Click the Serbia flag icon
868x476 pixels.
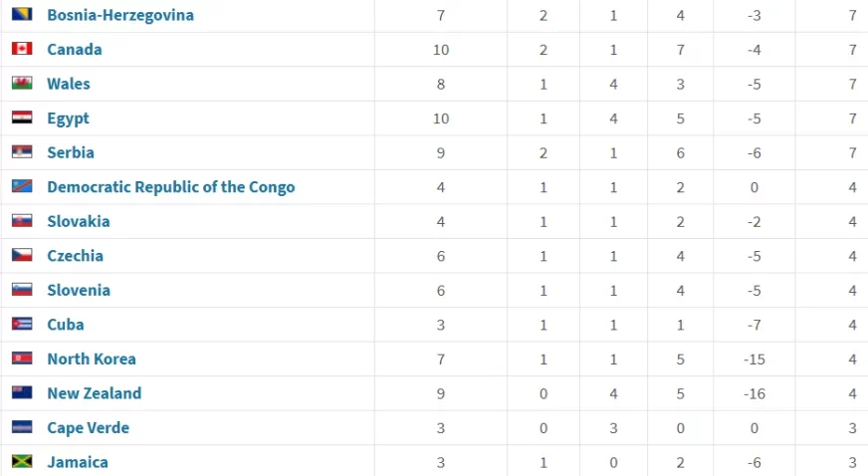pos(22,151)
